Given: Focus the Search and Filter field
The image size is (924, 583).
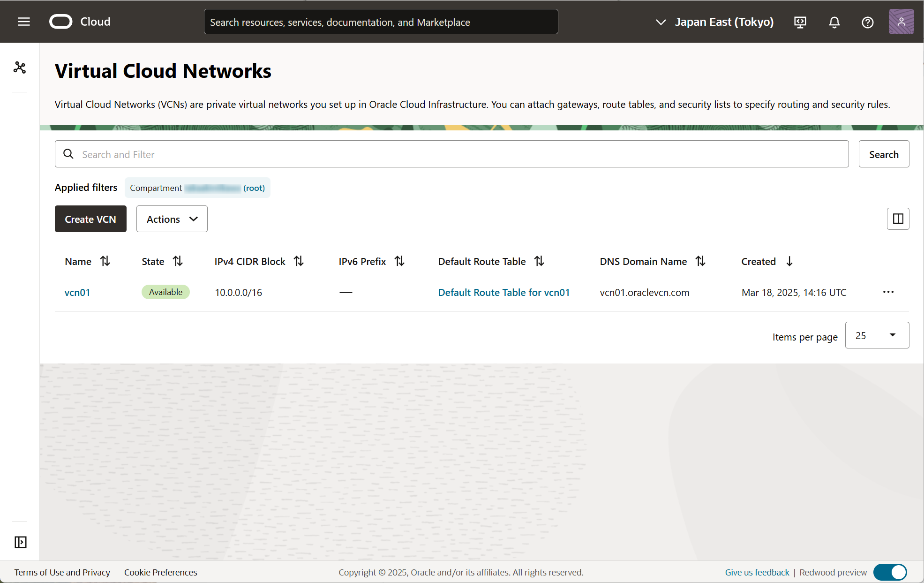Looking at the screenshot, I should (x=451, y=154).
